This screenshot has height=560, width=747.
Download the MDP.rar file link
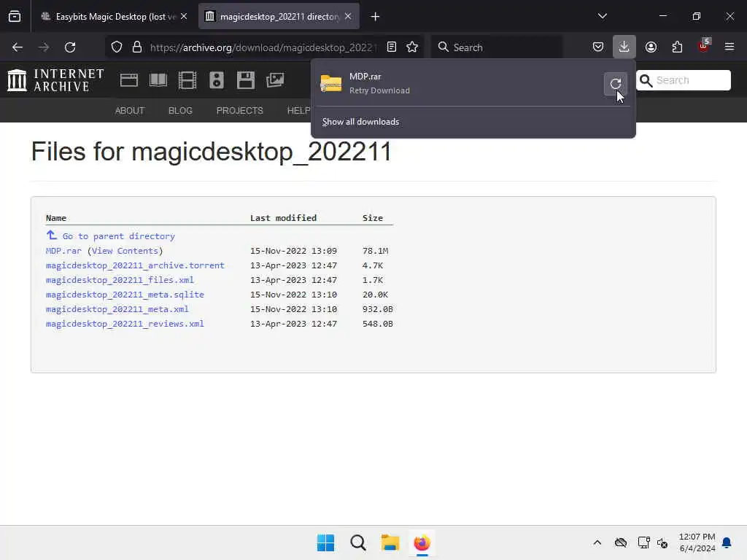(x=63, y=251)
